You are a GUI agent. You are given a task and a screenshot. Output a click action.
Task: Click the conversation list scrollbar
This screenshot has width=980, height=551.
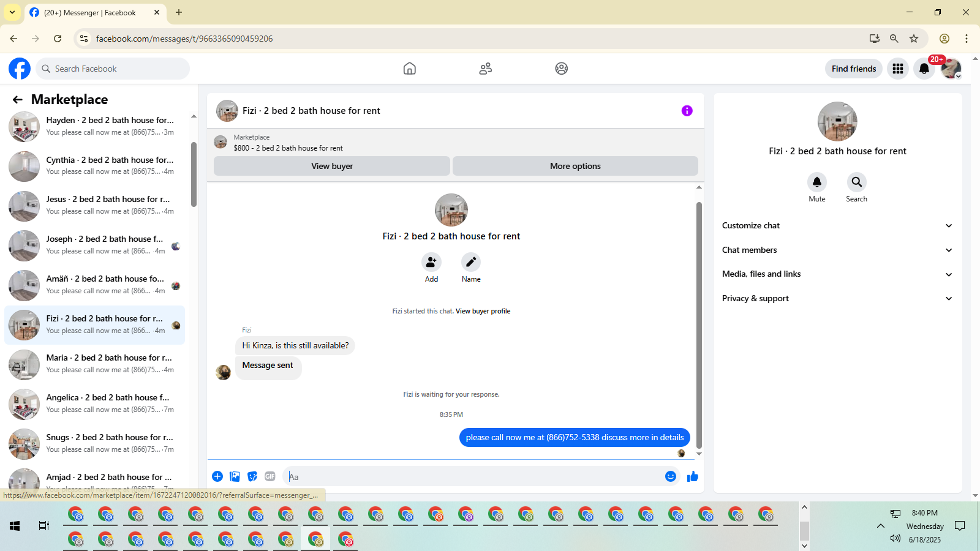[194, 174]
